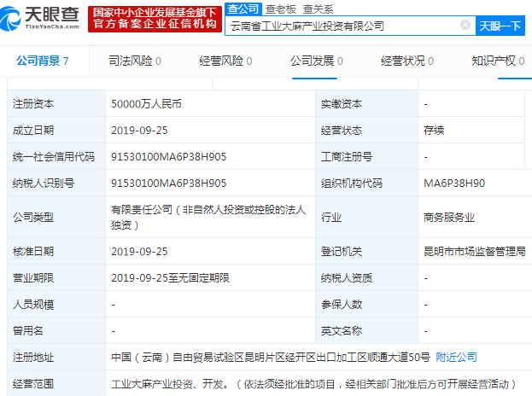
Task: Select the 查关系 search tab
Action: [318, 9]
